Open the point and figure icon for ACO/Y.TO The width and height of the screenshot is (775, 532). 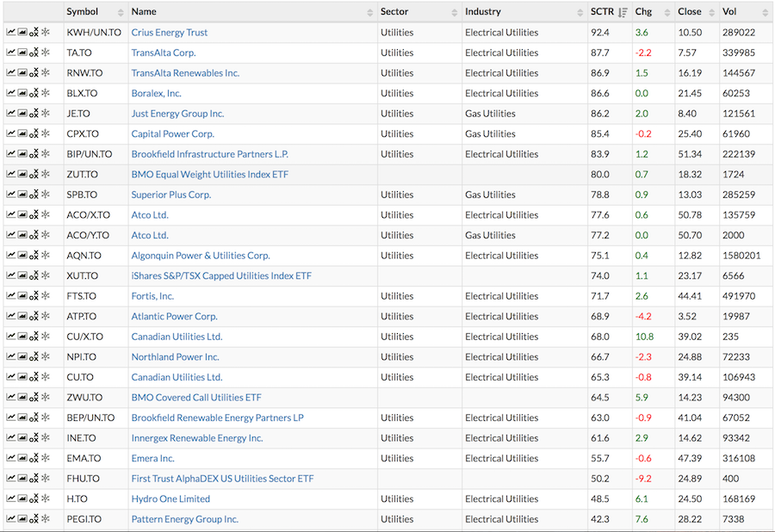pyautogui.click(x=34, y=235)
